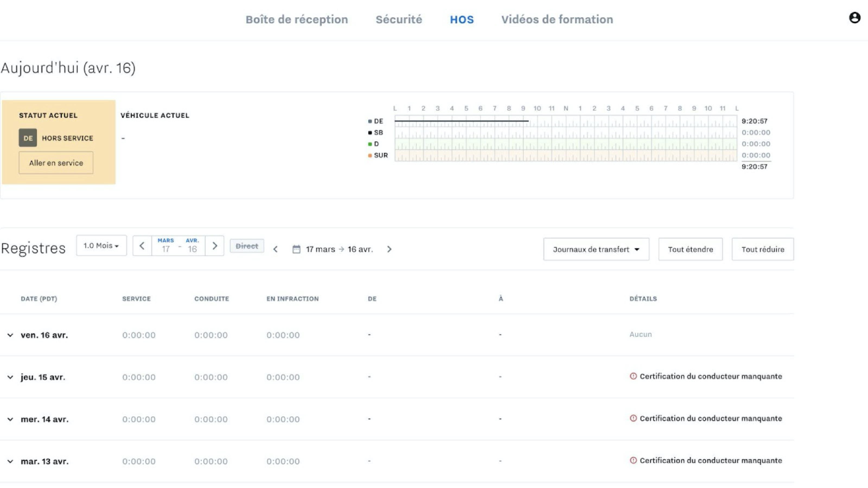This screenshot has height=488, width=868.
Task: Expand the mar. 13 avr. log row
Action: pyautogui.click(x=10, y=461)
